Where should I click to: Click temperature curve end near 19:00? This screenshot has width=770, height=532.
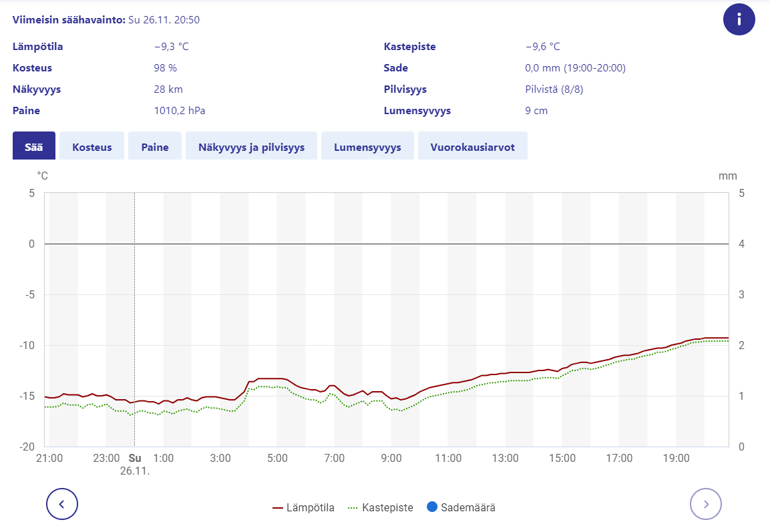pos(677,343)
